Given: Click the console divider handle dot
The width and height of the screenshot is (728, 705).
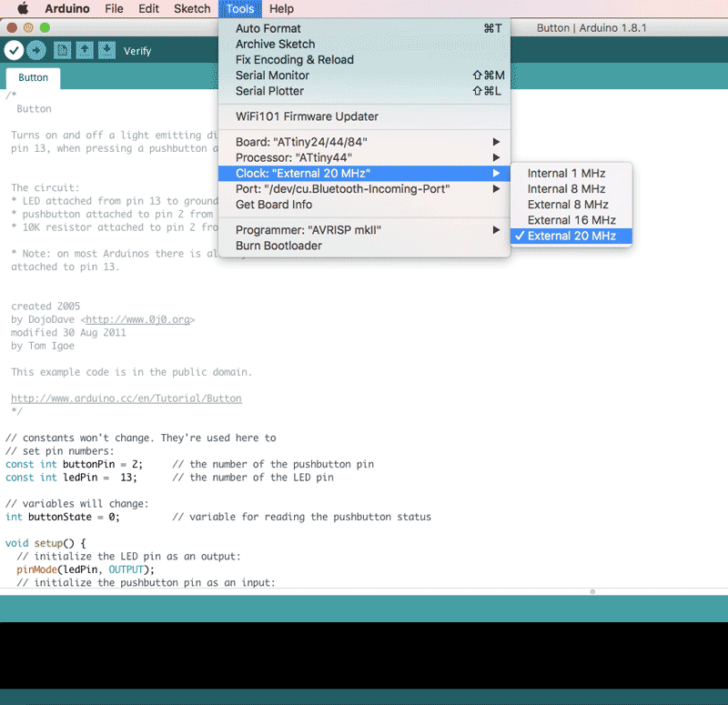Looking at the screenshot, I should click(592, 592).
